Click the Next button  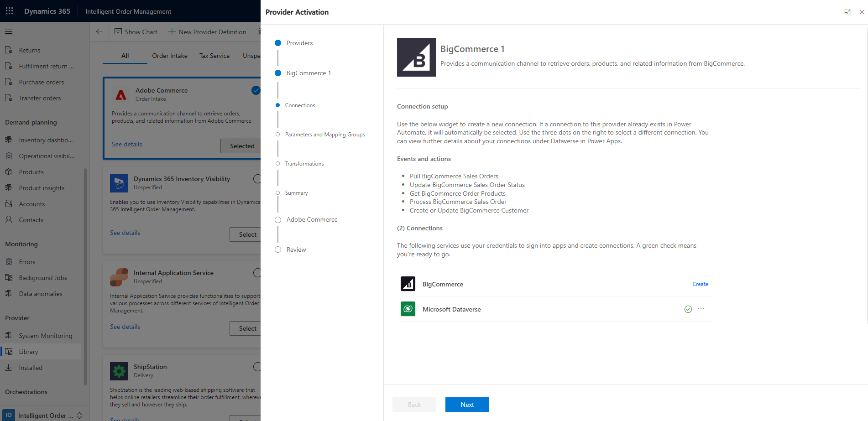(x=467, y=405)
